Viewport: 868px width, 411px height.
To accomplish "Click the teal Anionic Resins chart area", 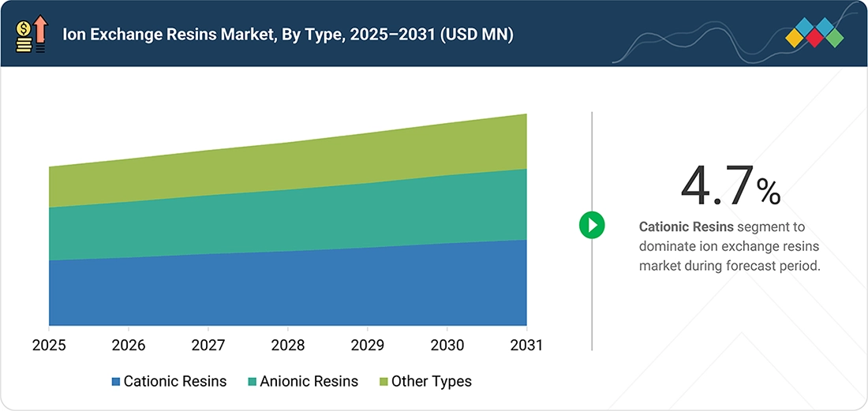I will [288, 220].
